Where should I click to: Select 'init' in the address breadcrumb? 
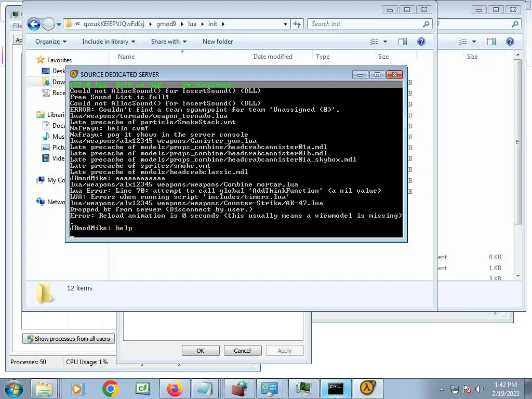click(212, 24)
